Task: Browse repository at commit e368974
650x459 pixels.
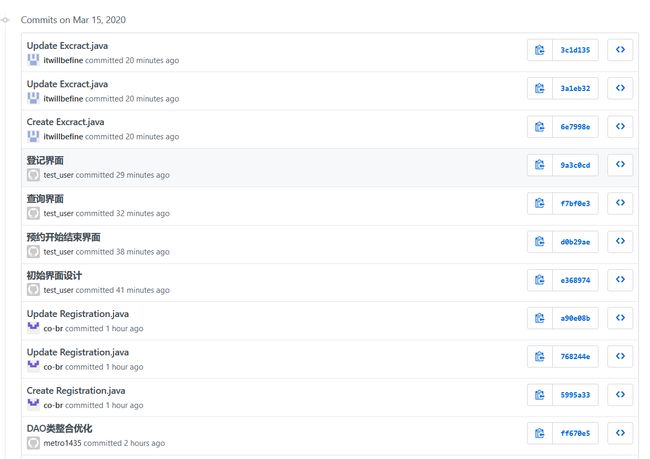Action: coord(620,280)
